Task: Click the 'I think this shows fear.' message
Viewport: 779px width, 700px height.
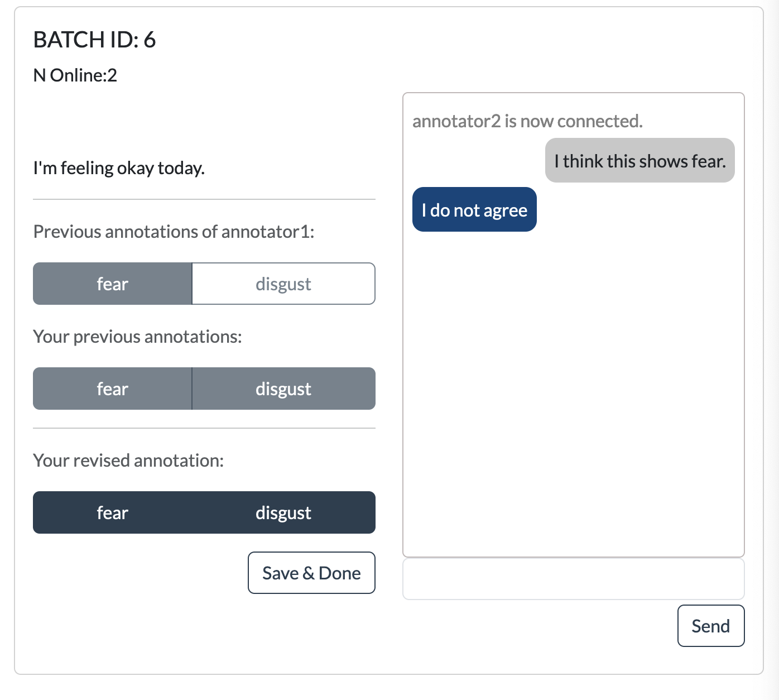Action: coord(640,161)
